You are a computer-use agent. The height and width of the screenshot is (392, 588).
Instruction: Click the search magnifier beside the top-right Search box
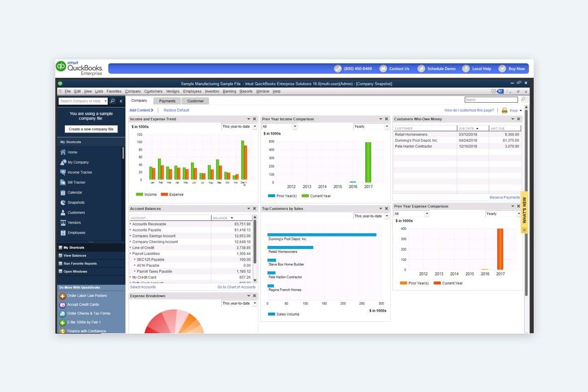[523, 99]
